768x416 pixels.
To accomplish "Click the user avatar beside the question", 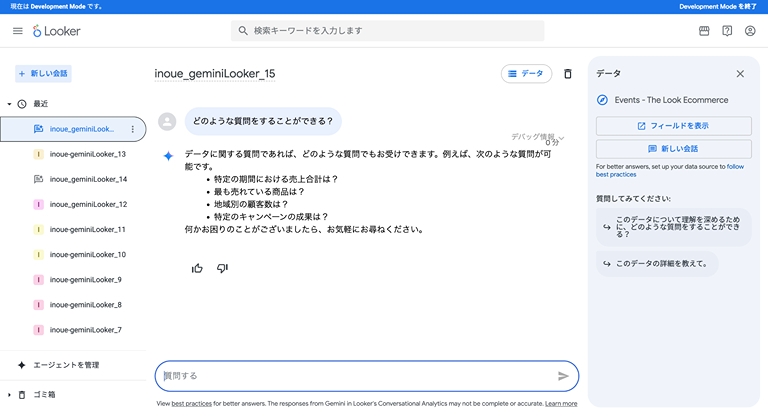I will click(x=167, y=121).
